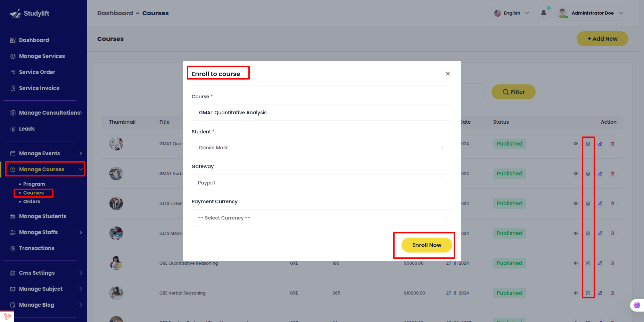
Task: Click the enroll icon for GMAT Quantitative row
Action: click(588, 144)
